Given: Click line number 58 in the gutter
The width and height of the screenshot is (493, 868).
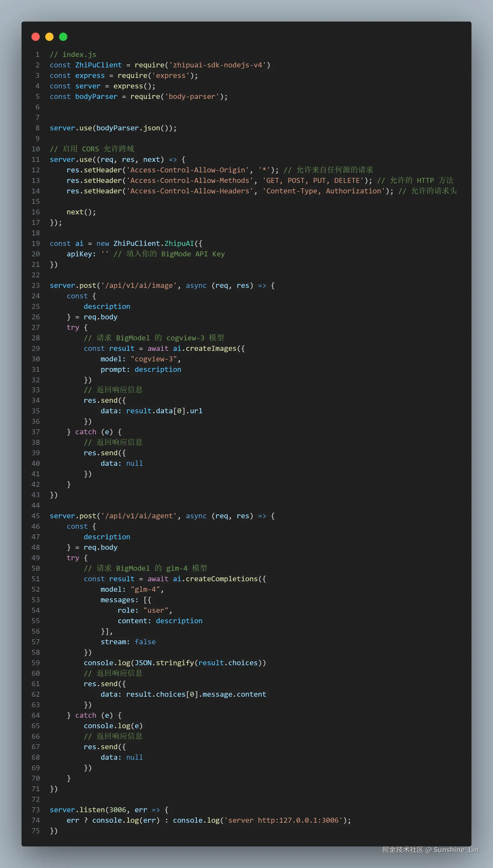Looking at the screenshot, I should tap(36, 653).
